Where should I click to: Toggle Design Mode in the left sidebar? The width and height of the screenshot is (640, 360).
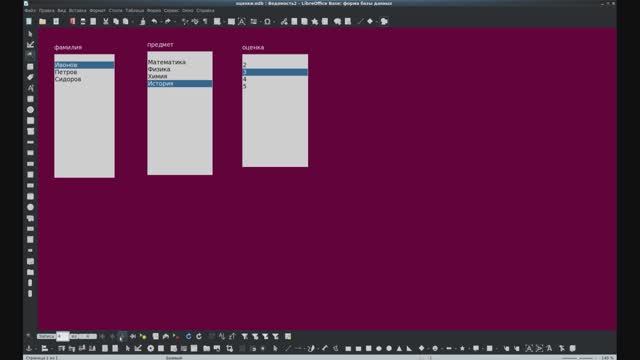(x=30, y=44)
